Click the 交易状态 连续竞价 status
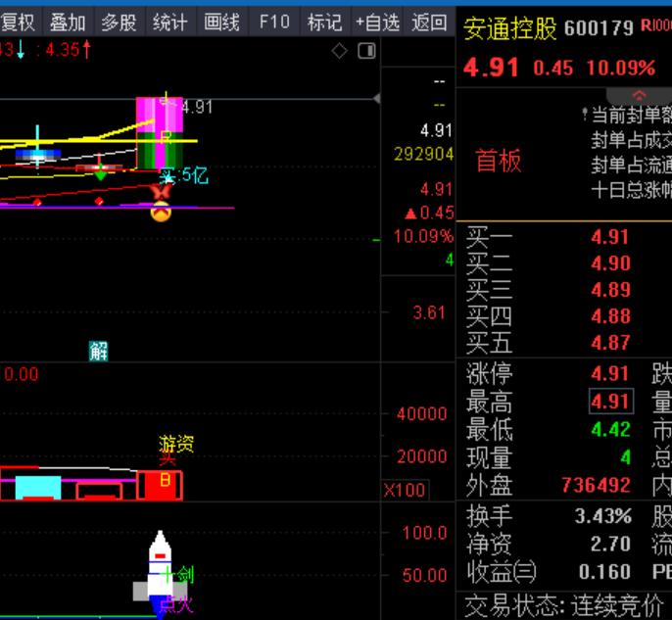 (x=564, y=606)
